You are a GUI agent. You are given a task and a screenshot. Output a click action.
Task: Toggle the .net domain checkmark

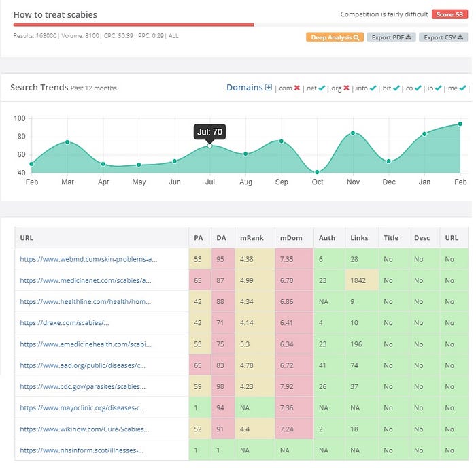pos(322,88)
